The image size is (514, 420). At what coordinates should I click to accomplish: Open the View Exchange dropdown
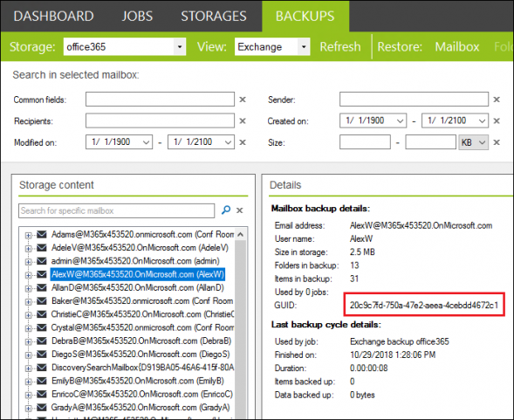pyautogui.click(x=304, y=46)
